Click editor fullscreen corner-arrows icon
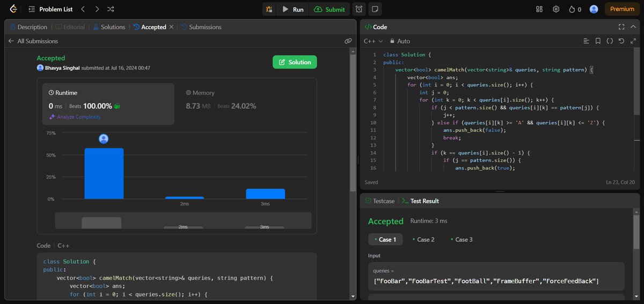The width and height of the screenshot is (644, 304). 633,41
